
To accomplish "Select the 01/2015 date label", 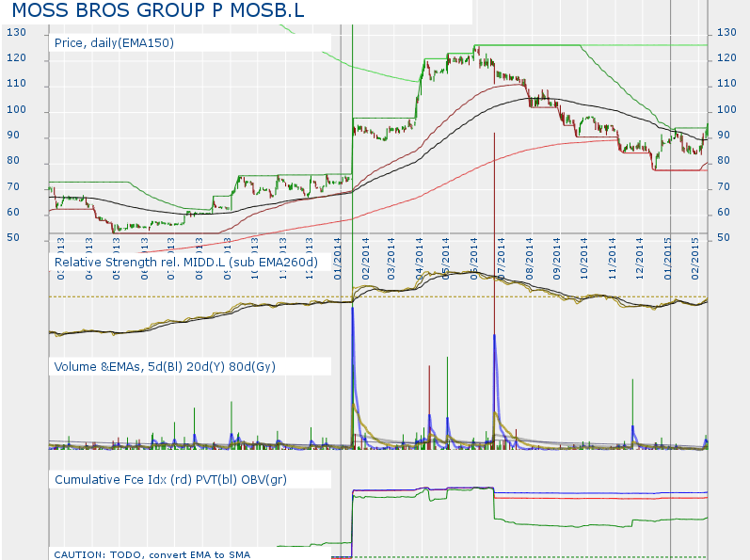I will [x=668, y=259].
